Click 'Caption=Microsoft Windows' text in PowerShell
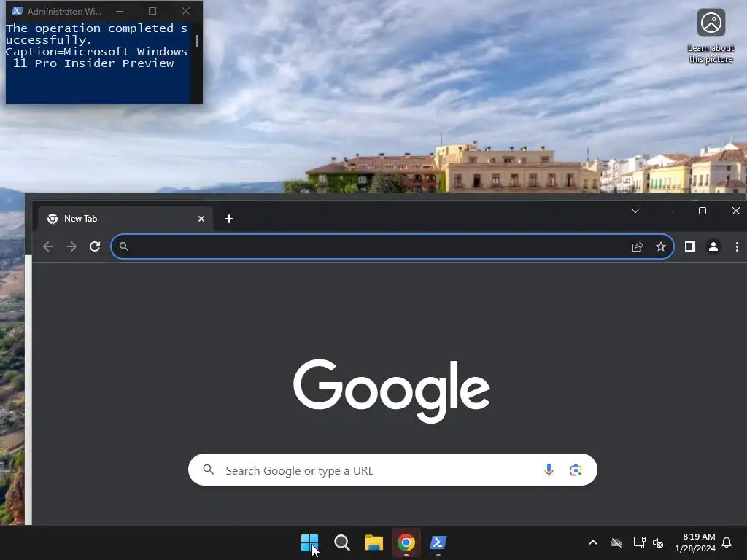The height and width of the screenshot is (560, 747). pos(96,52)
